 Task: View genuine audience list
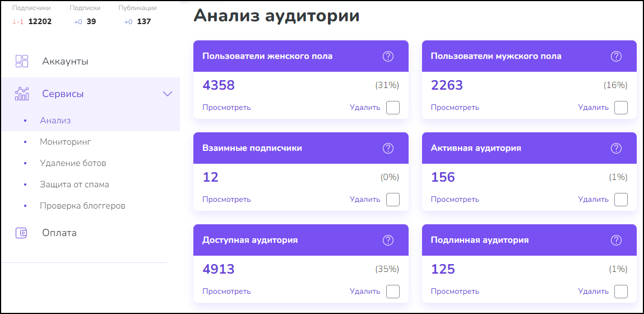[x=455, y=292]
